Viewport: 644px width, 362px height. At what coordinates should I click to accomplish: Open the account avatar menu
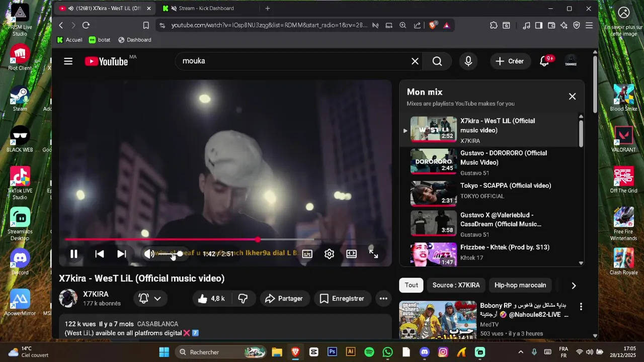[x=571, y=61]
